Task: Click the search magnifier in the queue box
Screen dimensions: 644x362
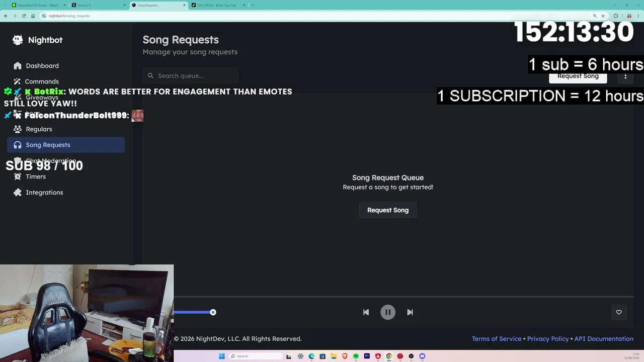Action: (x=150, y=76)
